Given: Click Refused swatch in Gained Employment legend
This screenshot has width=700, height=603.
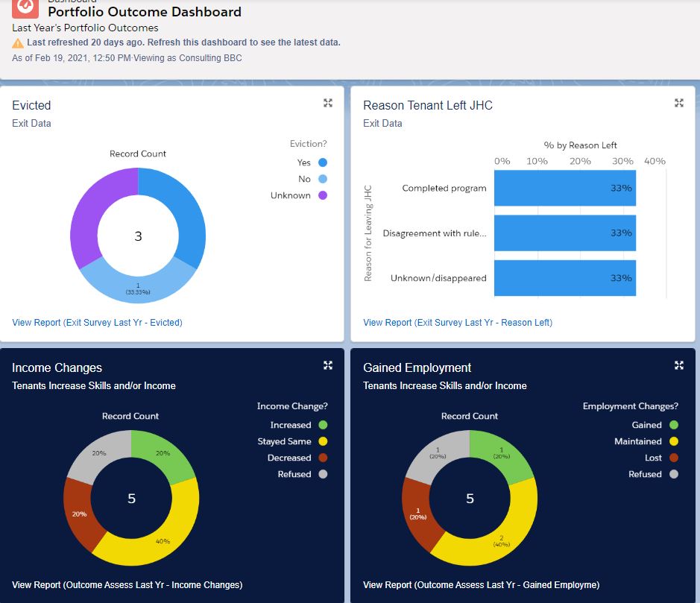Looking at the screenshot, I should click(x=674, y=474).
